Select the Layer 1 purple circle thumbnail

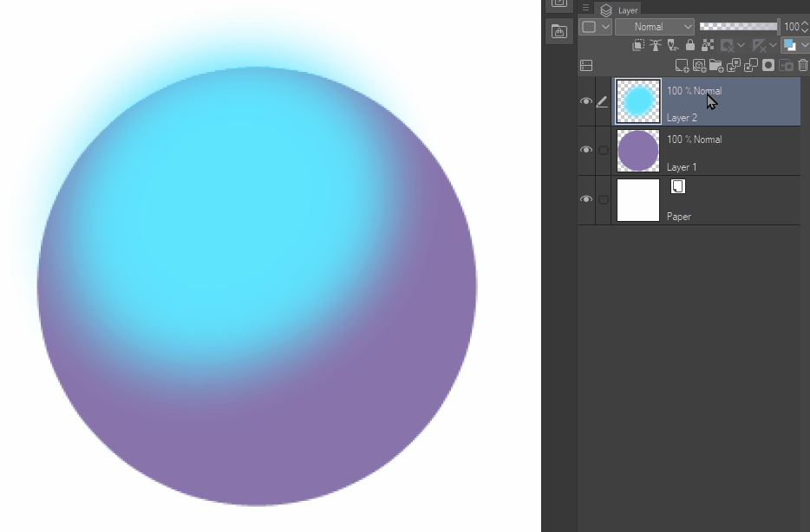point(638,151)
